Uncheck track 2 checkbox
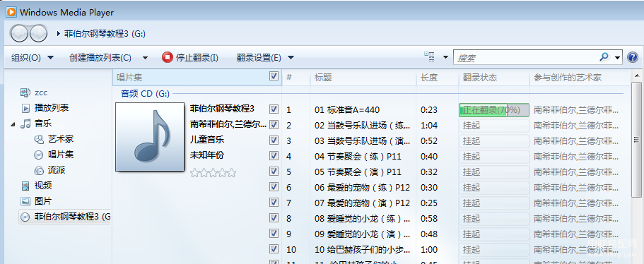The image size is (644, 264). [x=274, y=125]
